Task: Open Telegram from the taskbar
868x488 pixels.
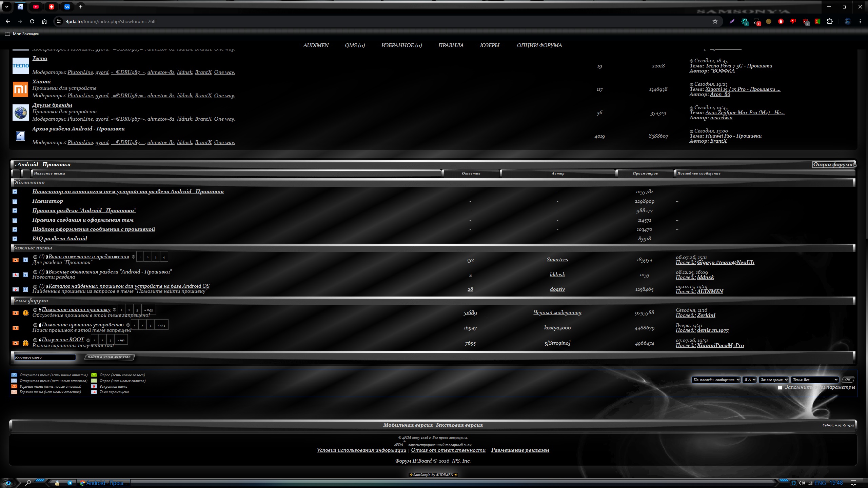Action: [x=70, y=483]
